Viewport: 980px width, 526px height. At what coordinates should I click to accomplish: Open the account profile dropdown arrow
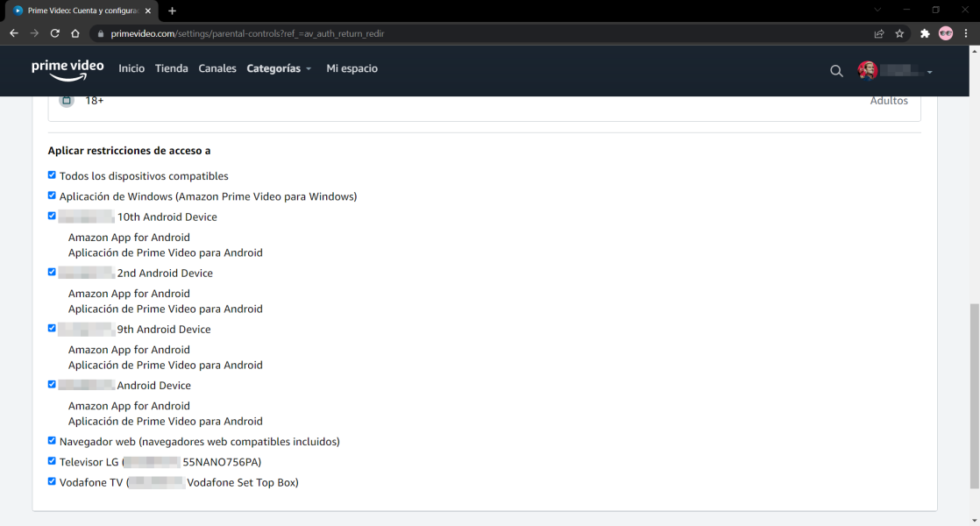(x=929, y=72)
